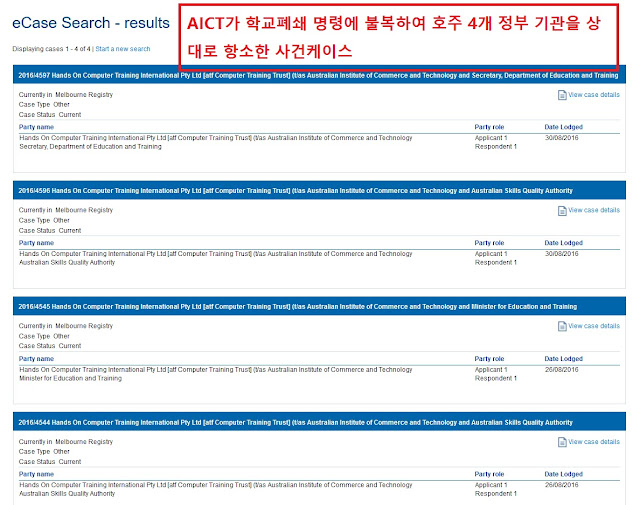Click 'Date Lodged' column header in case 2016/4545
The width and height of the screenshot is (640, 505).
point(564,359)
